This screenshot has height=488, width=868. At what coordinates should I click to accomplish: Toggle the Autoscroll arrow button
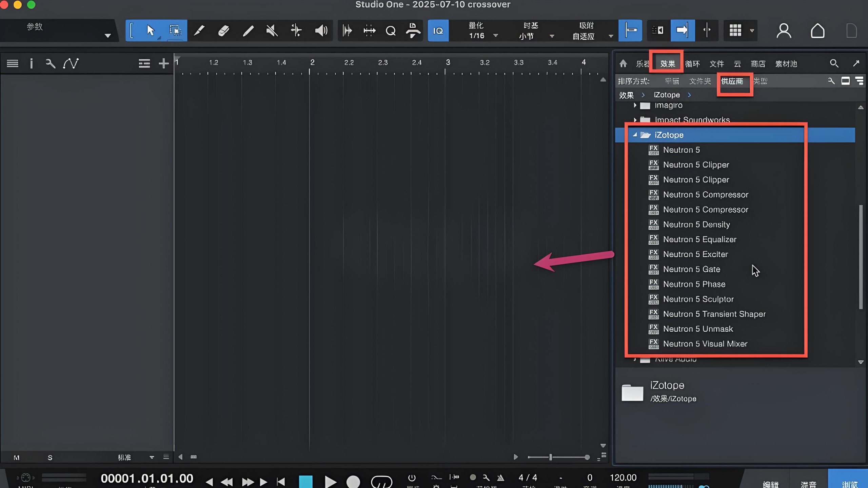tap(682, 31)
